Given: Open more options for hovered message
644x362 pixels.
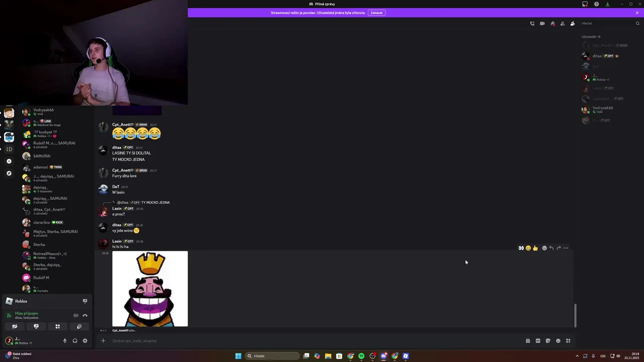Looking at the screenshot, I should tap(566, 248).
